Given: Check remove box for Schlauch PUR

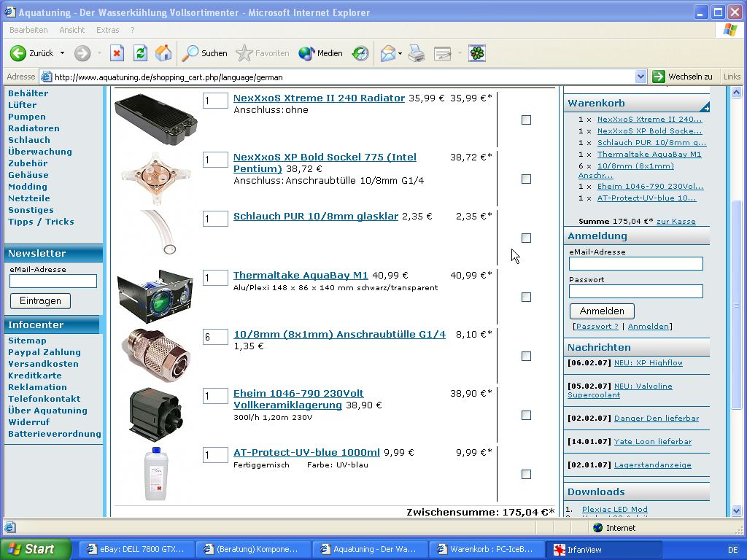Looking at the screenshot, I should click(526, 238).
